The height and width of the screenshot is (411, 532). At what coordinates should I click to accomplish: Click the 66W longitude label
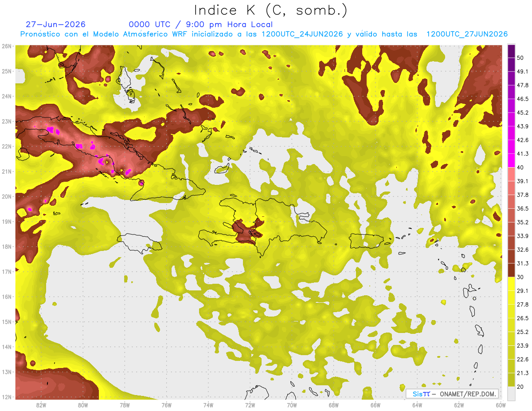click(x=376, y=405)
